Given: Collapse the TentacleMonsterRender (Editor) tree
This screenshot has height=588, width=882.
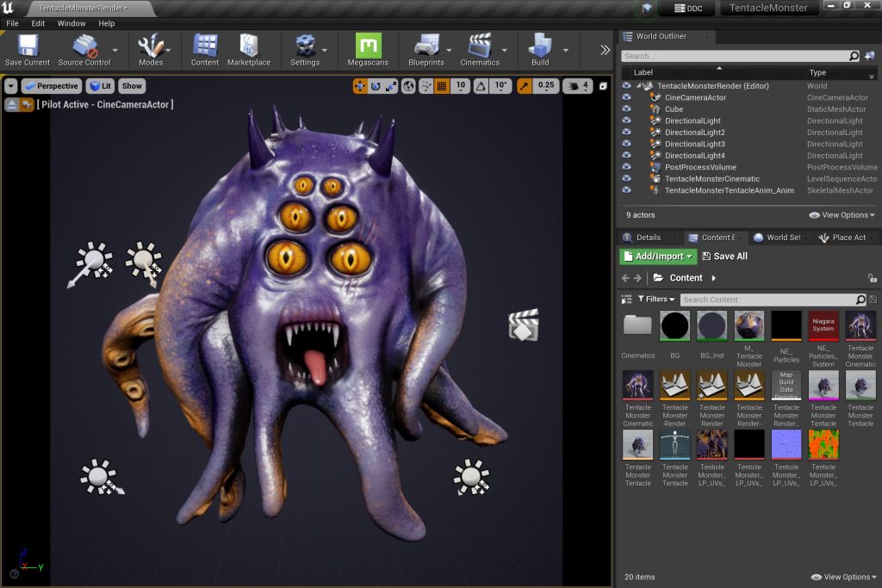Looking at the screenshot, I should tap(638, 86).
